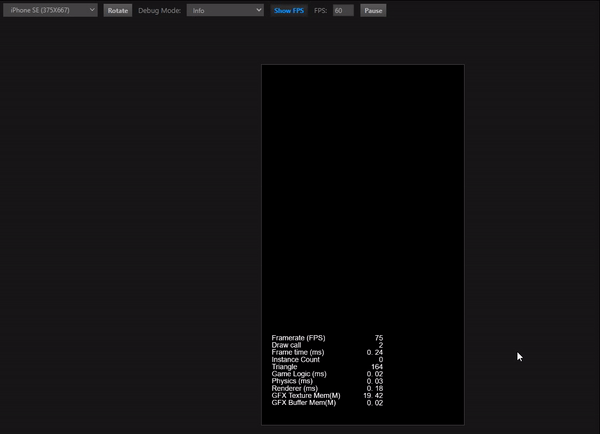Click the Frame time (ms) stat label

(x=298, y=352)
